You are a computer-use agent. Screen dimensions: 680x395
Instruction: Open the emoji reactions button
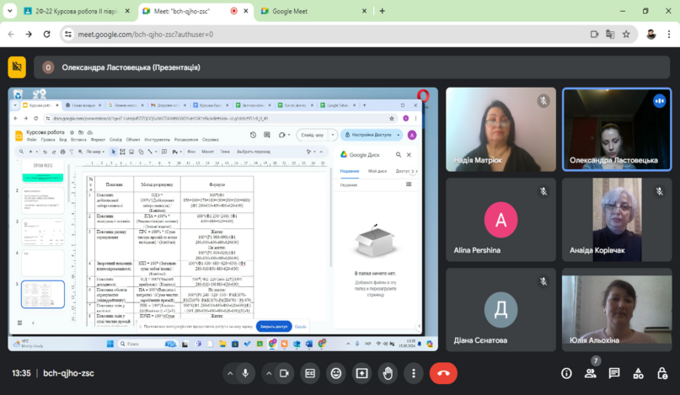coord(336,373)
